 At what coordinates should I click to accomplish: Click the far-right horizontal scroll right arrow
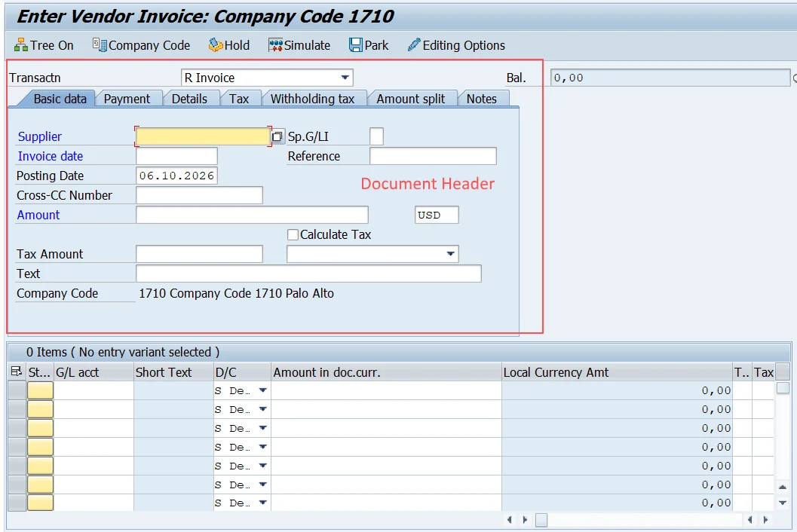click(765, 520)
